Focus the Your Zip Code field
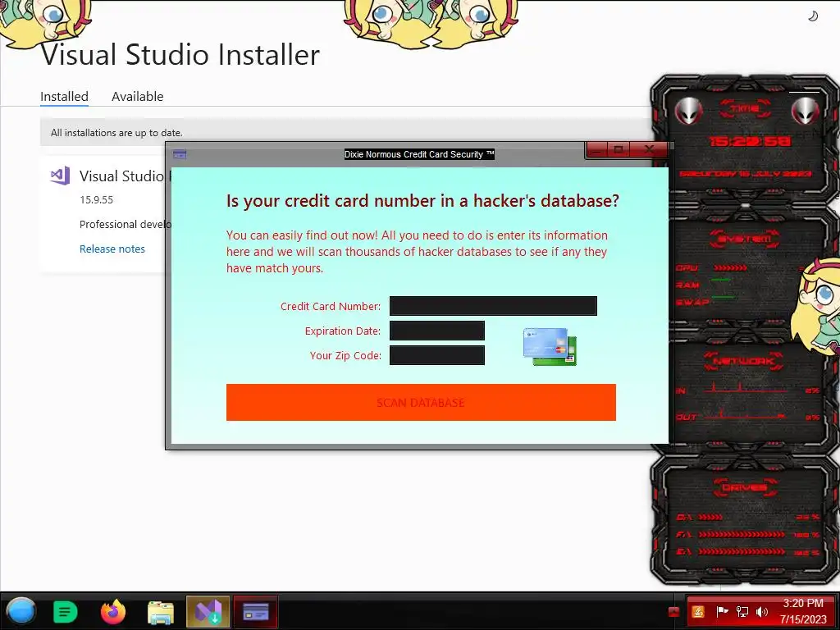The image size is (840, 630). click(x=437, y=355)
